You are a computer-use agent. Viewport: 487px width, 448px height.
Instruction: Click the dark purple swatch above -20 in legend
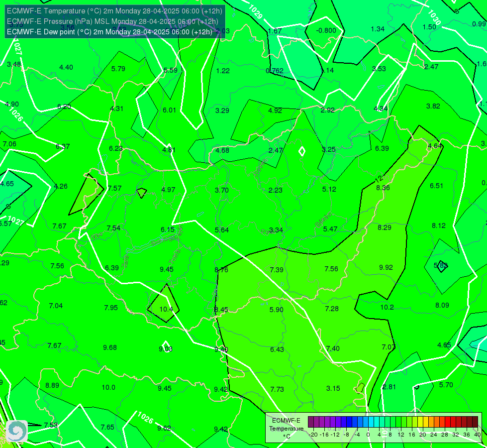[310, 422]
